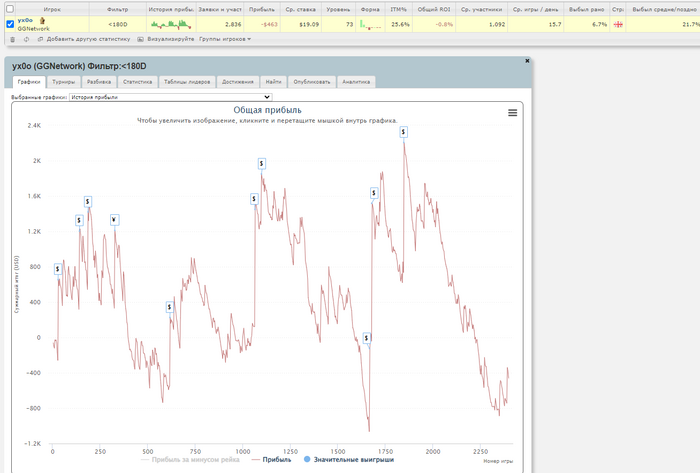The image size is (700, 473).
Task: Click the country flag in yx0o row
Action: pos(618,25)
